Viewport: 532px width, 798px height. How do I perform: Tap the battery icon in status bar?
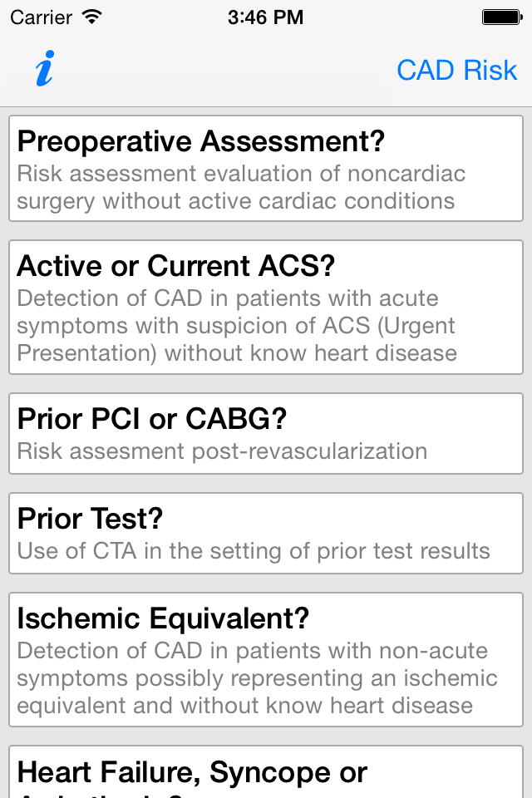[x=502, y=17]
